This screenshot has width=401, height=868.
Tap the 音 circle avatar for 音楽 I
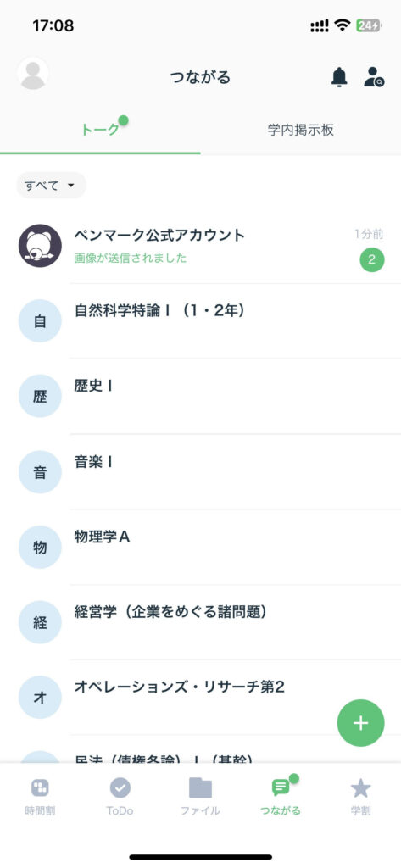(40, 471)
